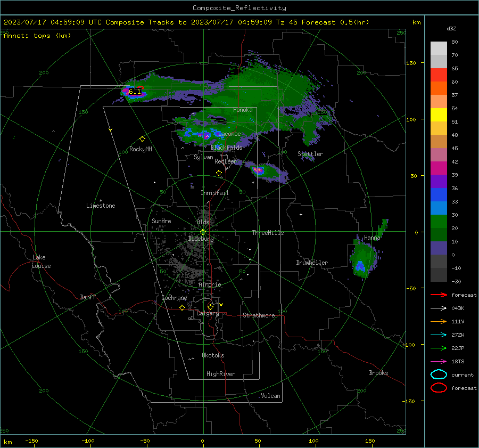Click the light gray 80–70 dBZ swatch
Screen dimensions: 479x448
439,48
